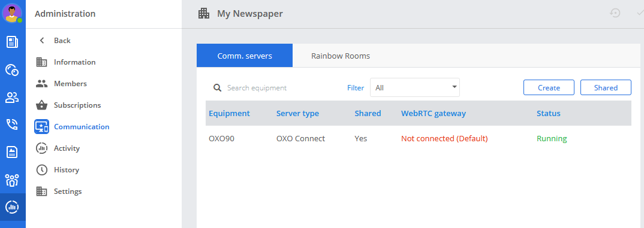644x228 pixels.
Task: Click the search magnifier icon
Action: pyautogui.click(x=218, y=88)
